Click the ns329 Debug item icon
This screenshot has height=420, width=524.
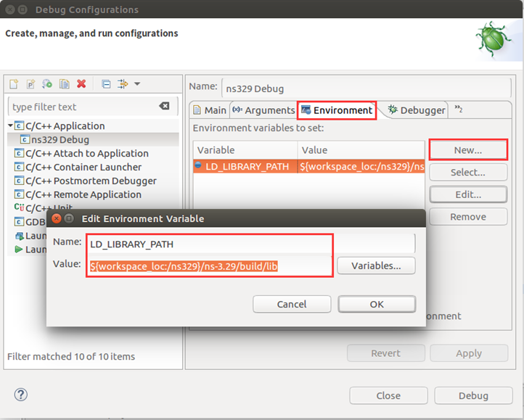point(25,139)
